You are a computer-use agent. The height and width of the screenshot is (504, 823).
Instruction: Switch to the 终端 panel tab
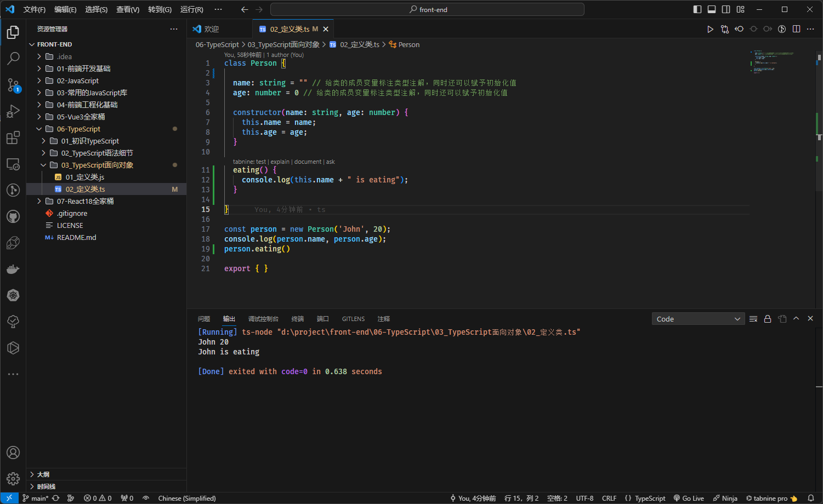click(298, 319)
